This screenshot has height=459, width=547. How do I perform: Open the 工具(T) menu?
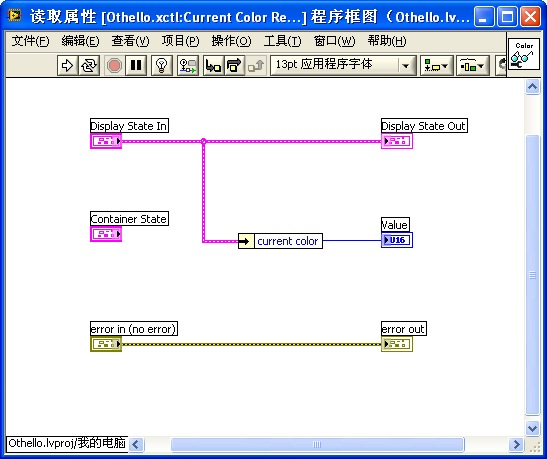click(282, 41)
